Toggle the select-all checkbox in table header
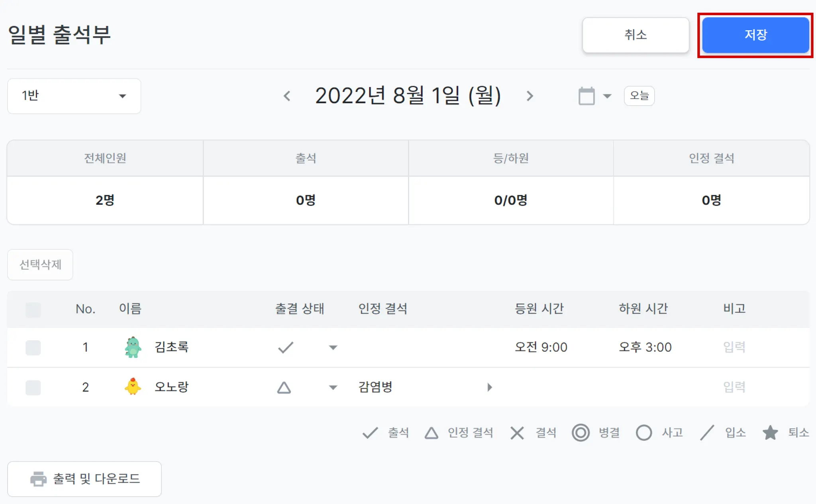Screen dimensions: 816x504 pos(33,310)
